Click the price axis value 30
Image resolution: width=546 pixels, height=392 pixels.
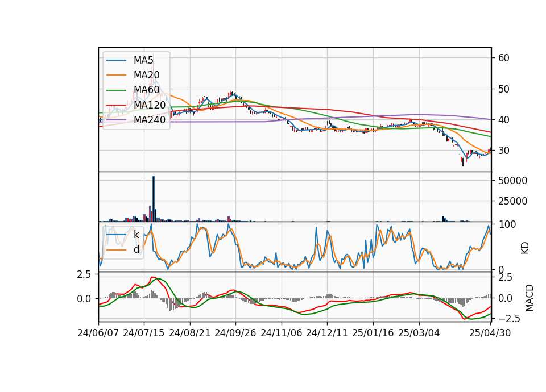click(x=504, y=151)
